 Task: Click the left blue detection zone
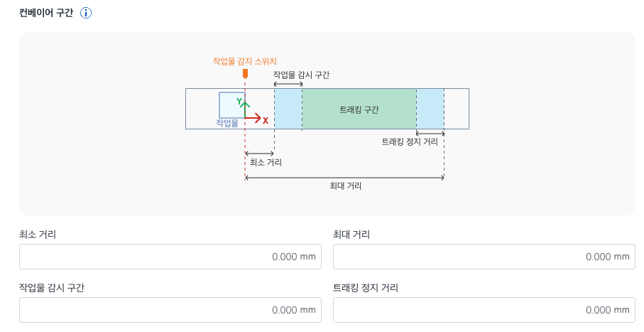(288, 109)
